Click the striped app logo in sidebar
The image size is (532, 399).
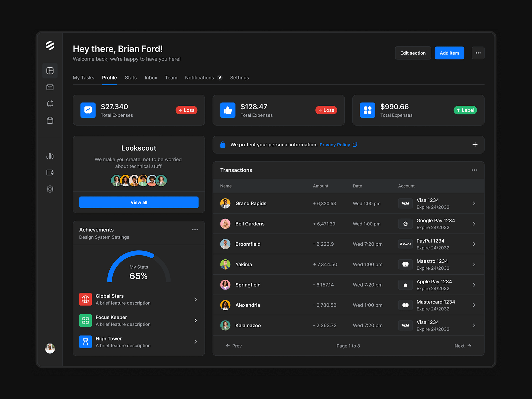pyautogui.click(x=50, y=46)
